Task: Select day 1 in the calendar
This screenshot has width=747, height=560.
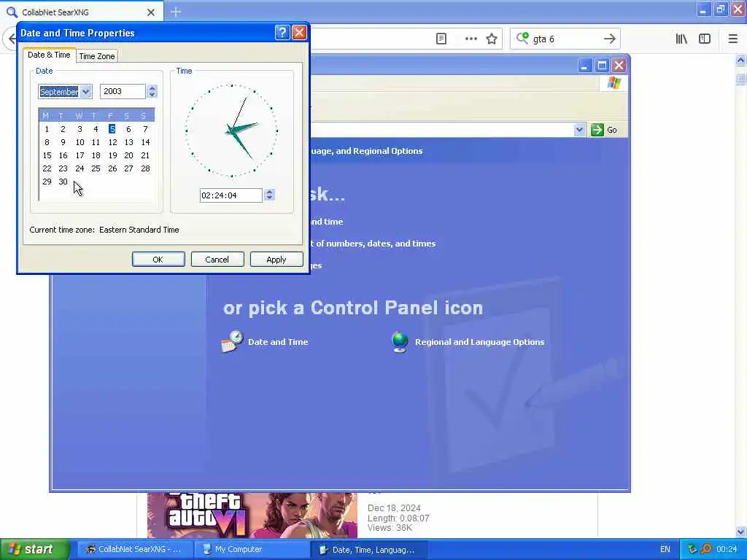Action: pyautogui.click(x=46, y=129)
